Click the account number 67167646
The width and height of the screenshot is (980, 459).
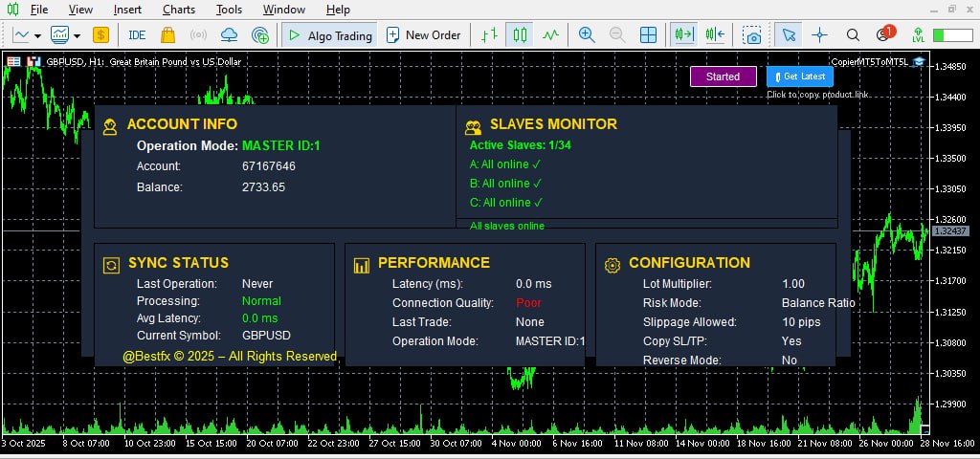coord(269,166)
